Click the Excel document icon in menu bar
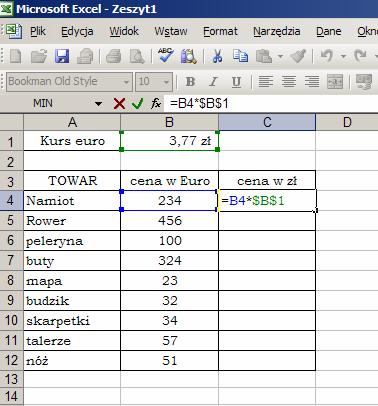The image size is (378, 406). [14, 31]
